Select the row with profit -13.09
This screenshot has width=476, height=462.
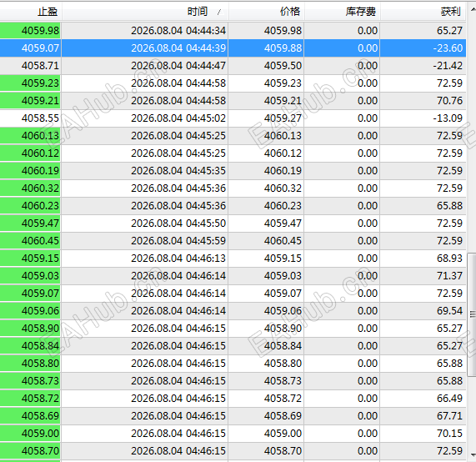pos(233,118)
